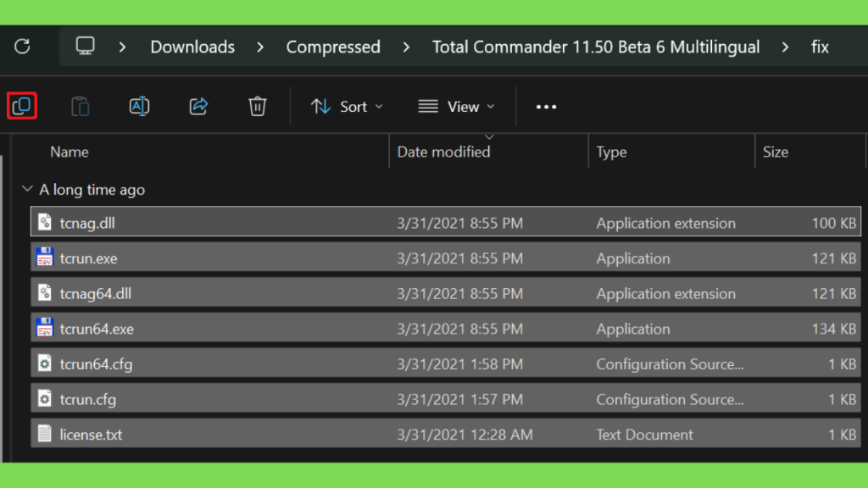Click the date 3/31/2021 12:28 AM
This screenshot has width=868, height=488.
click(465, 435)
